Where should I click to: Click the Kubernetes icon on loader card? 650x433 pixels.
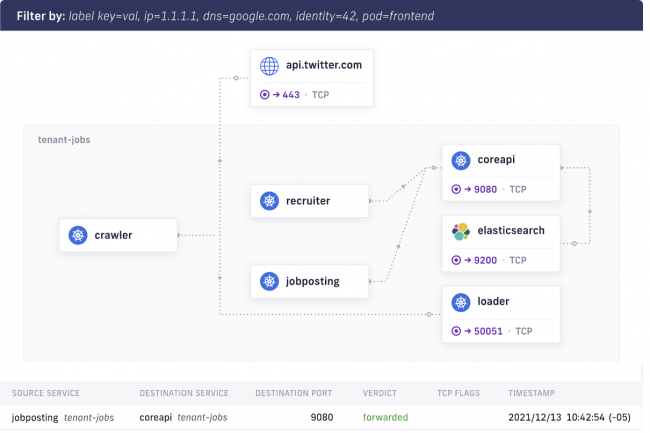(461, 301)
